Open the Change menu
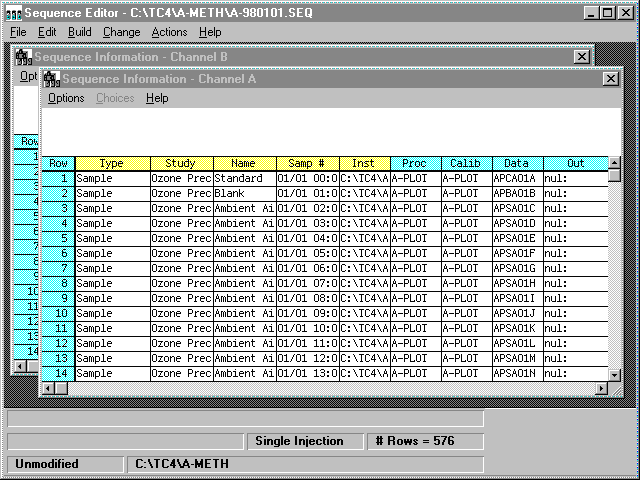Screen dimensions: 640x480 pyautogui.click(x=121, y=32)
